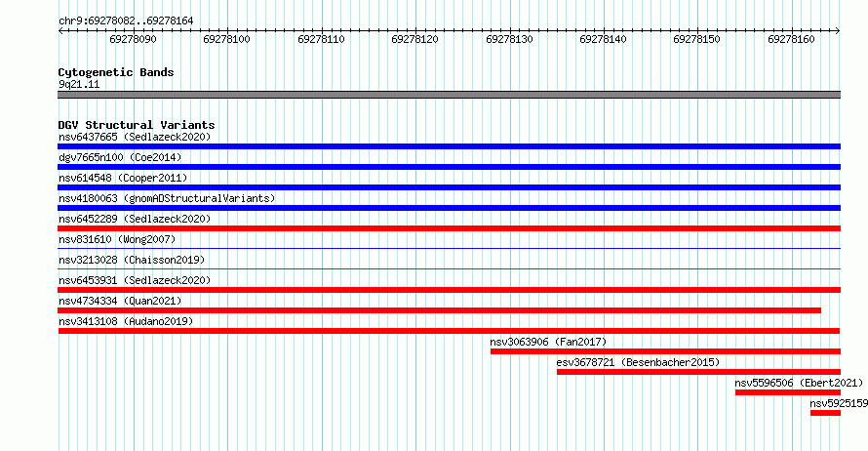Click the nsv3213028 (Chaisson2019) label
868x451 pixels.
point(132,260)
